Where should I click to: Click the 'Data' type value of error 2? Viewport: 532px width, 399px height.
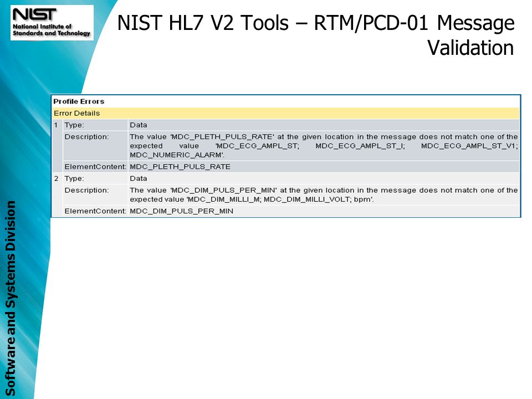[139, 178]
